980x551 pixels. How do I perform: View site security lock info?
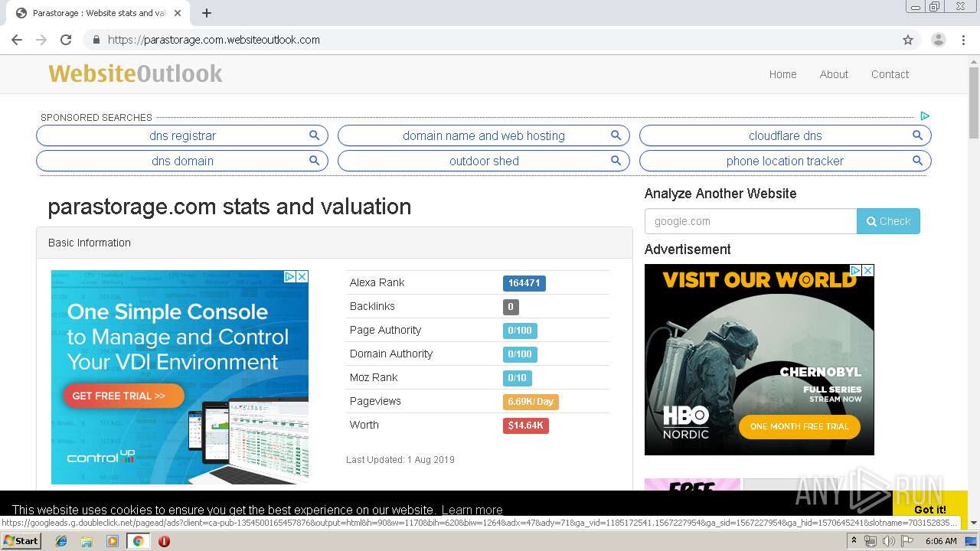(96, 40)
